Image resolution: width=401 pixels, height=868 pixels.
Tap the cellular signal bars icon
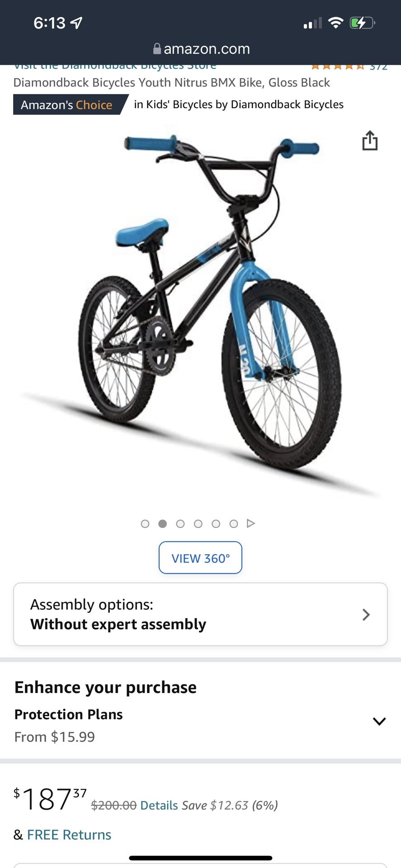click(313, 23)
